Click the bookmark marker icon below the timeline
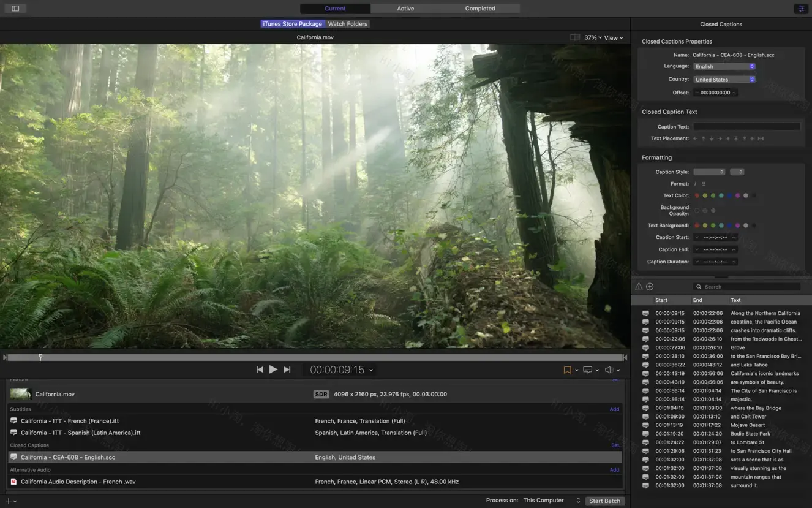812x508 pixels. click(x=568, y=370)
